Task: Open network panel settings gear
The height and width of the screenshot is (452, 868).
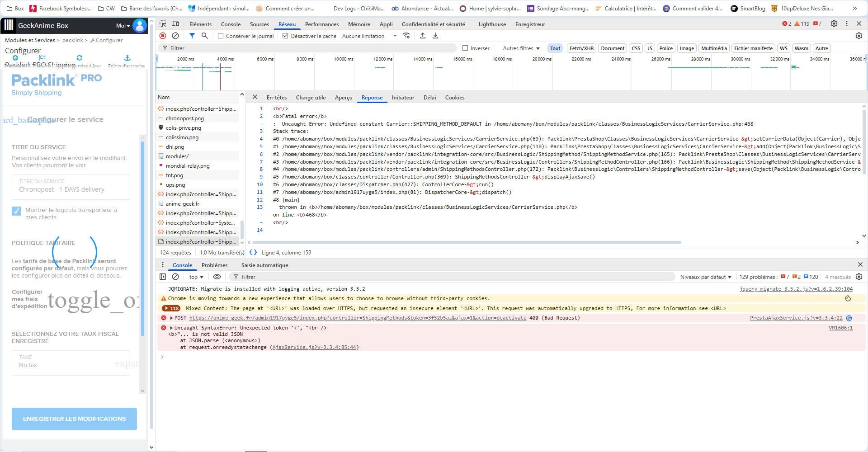Action: [859, 36]
